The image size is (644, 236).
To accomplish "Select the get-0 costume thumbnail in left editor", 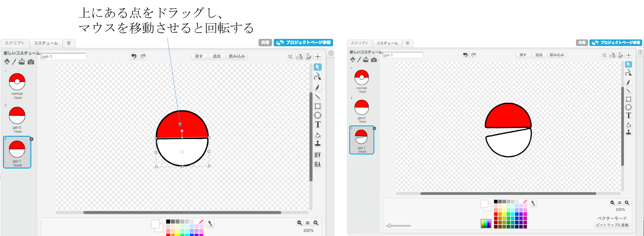I will [x=17, y=119].
